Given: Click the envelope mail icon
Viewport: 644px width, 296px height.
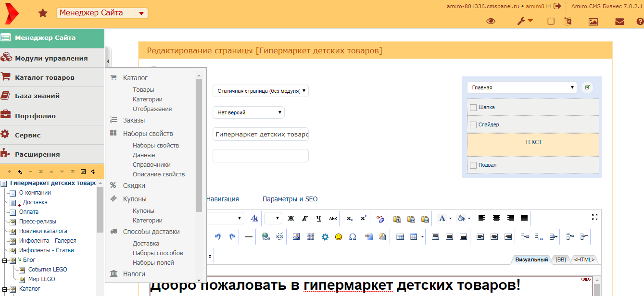Looking at the screenshot, I should [x=620, y=21].
